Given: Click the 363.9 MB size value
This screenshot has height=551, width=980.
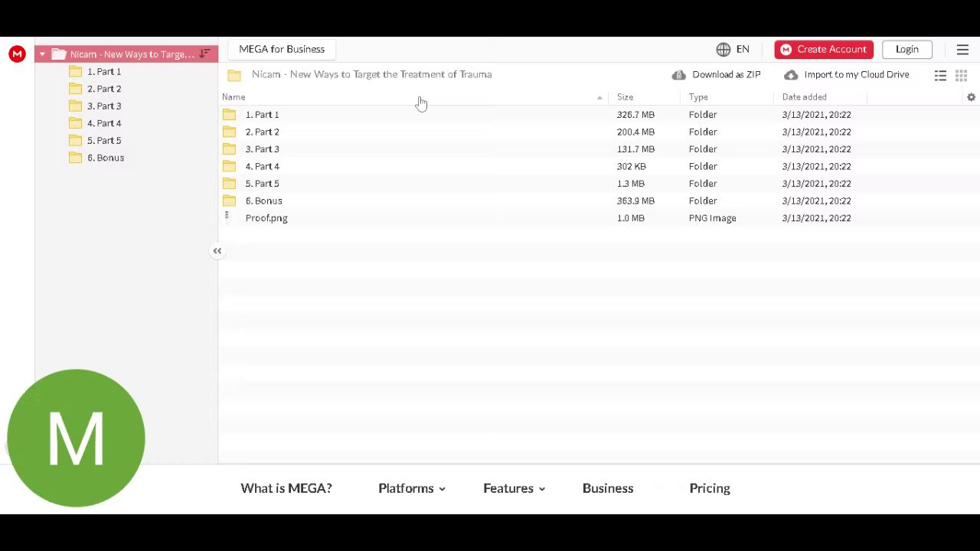Looking at the screenshot, I should tap(635, 201).
